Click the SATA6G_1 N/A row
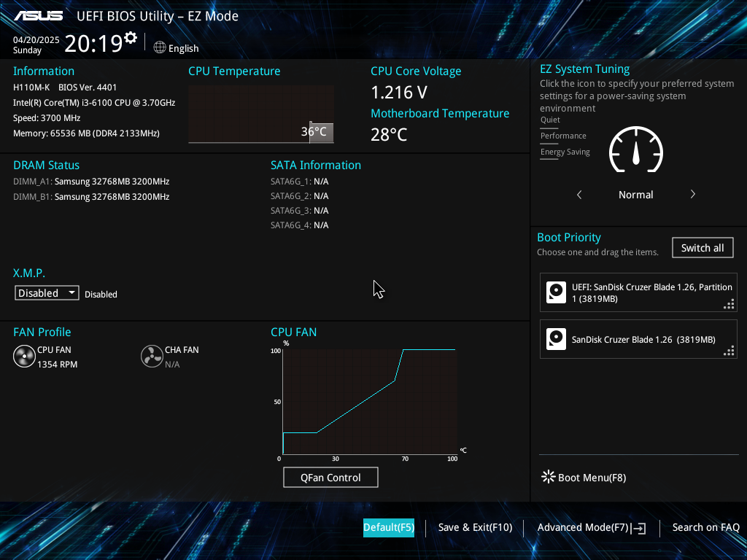Image resolution: width=747 pixels, height=560 pixels. [x=299, y=182]
